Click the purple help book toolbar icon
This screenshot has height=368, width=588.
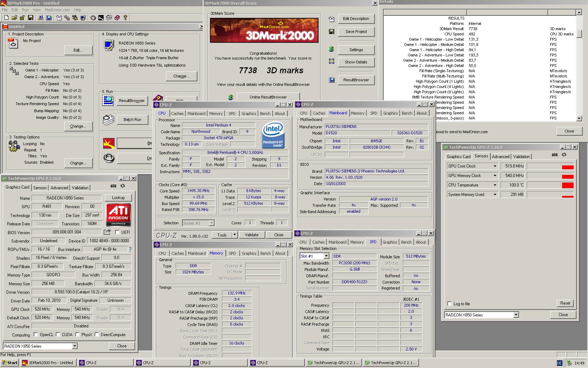coord(117,18)
